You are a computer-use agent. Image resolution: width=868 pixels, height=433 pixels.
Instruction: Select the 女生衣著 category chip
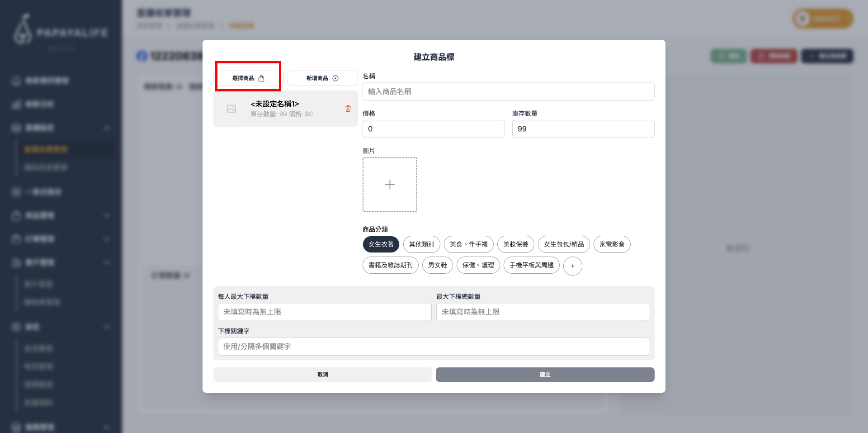tap(381, 244)
